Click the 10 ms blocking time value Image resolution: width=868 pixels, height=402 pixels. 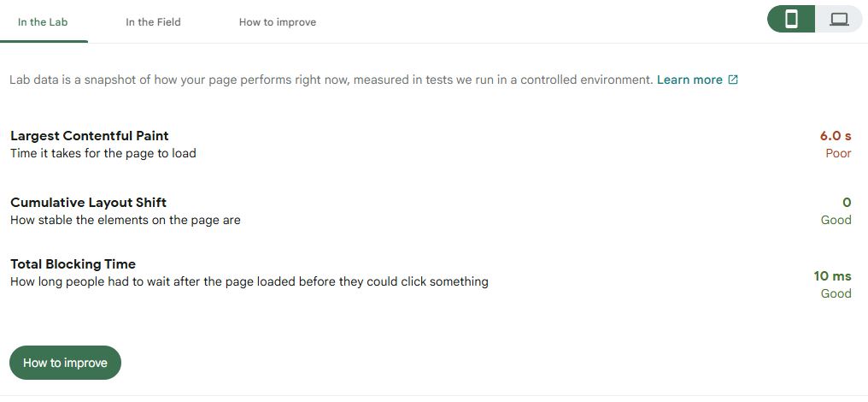(833, 275)
